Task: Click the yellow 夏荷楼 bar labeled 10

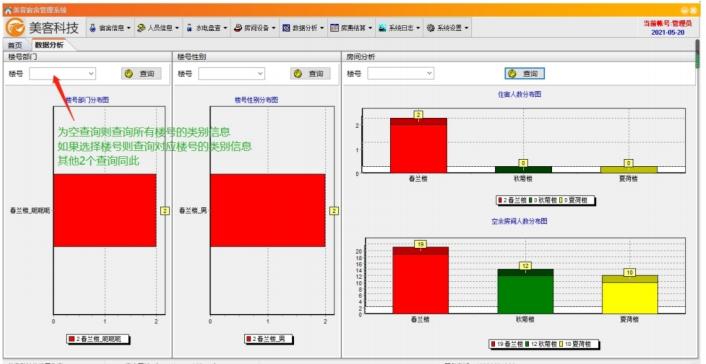Action: (x=630, y=295)
